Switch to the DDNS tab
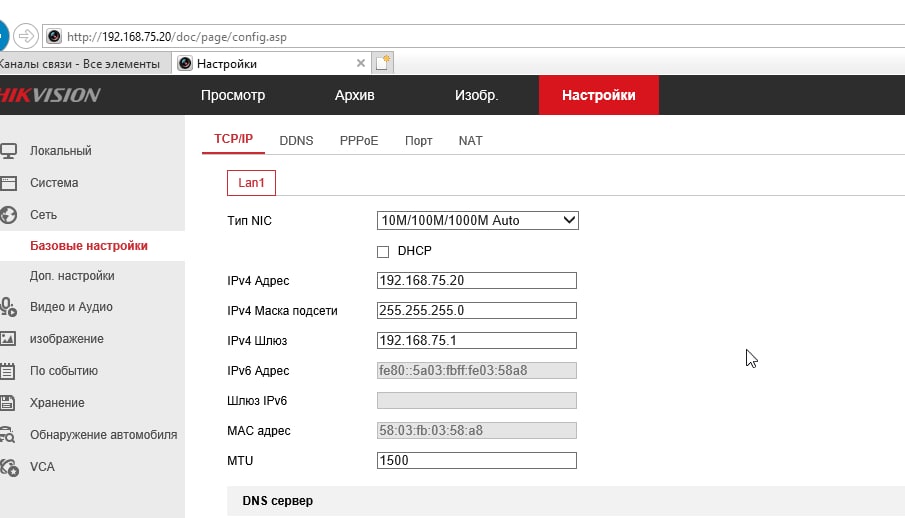This screenshot has width=905, height=518. pos(296,141)
